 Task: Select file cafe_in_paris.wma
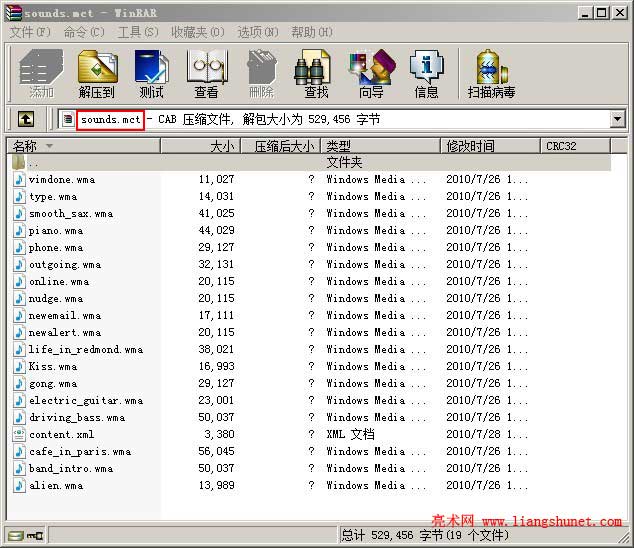pyautogui.click(x=80, y=451)
